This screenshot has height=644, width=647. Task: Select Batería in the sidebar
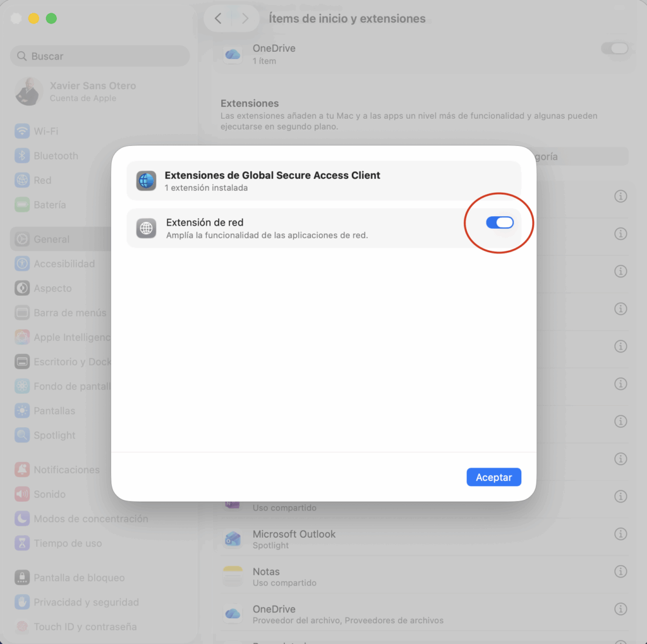[49, 205]
